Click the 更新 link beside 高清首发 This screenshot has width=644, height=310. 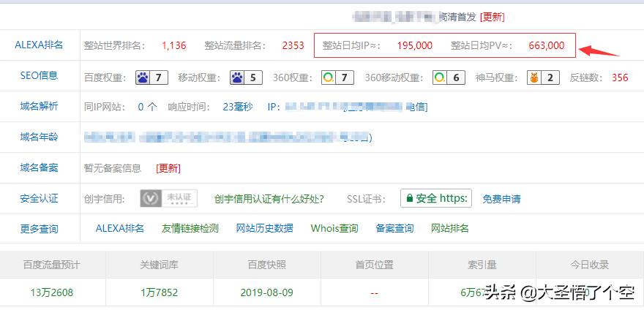pyautogui.click(x=492, y=17)
